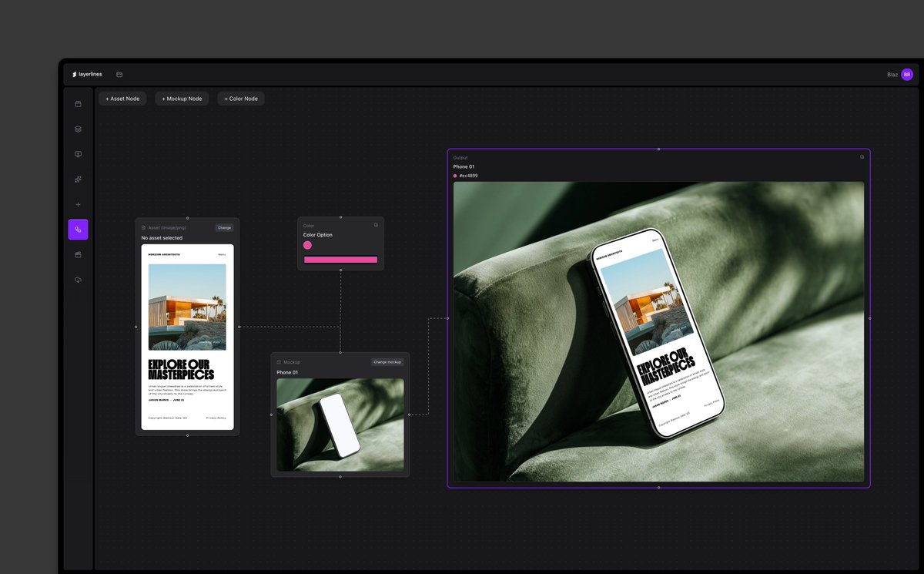Open the mockups stack icon below the active tool
924x574 pixels.
coord(77,254)
